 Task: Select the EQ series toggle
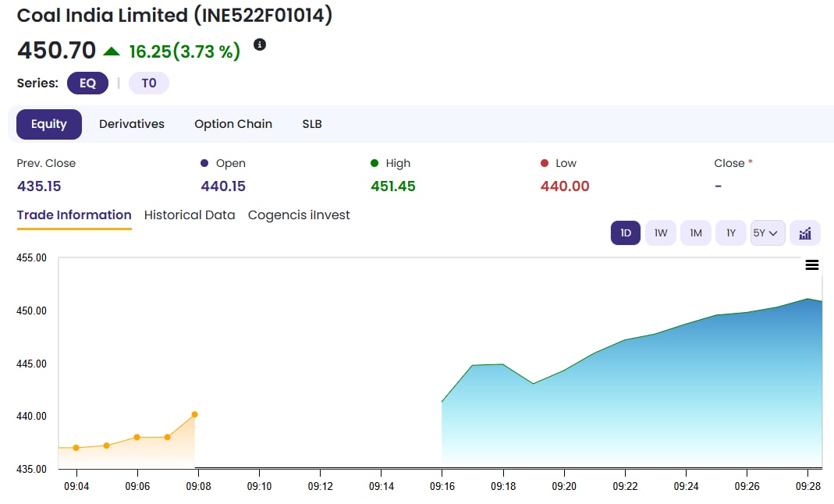click(87, 83)
